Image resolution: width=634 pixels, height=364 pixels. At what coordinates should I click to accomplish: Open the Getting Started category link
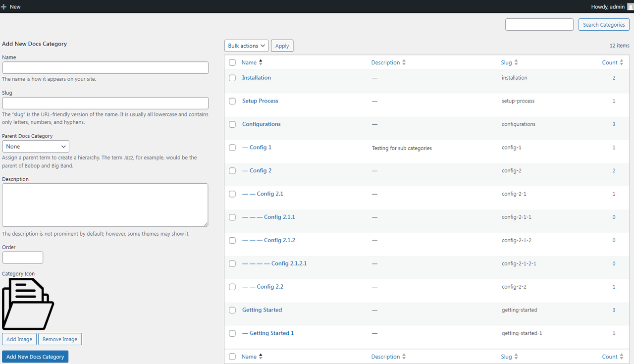262,310
